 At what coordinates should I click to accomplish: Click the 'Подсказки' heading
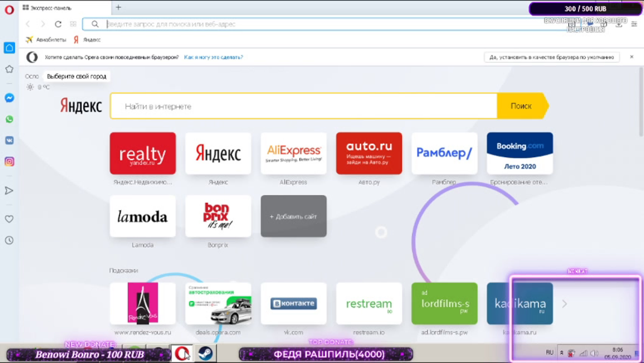[123, 271]
